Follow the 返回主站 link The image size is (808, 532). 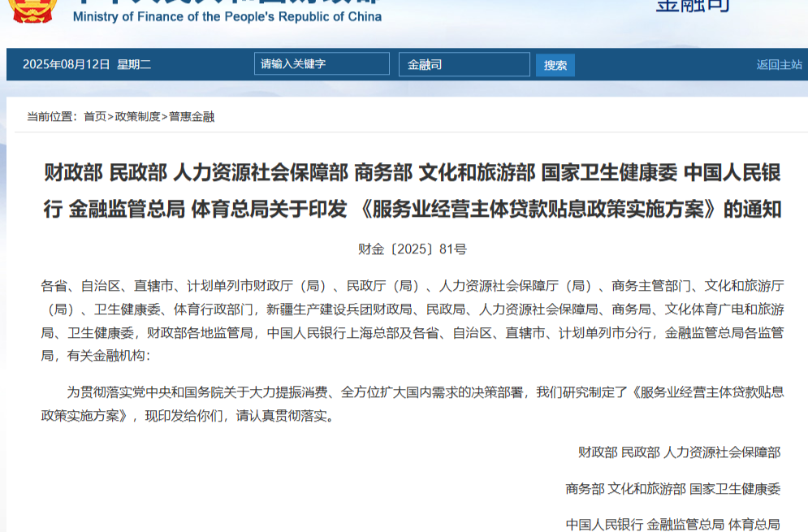779,64
